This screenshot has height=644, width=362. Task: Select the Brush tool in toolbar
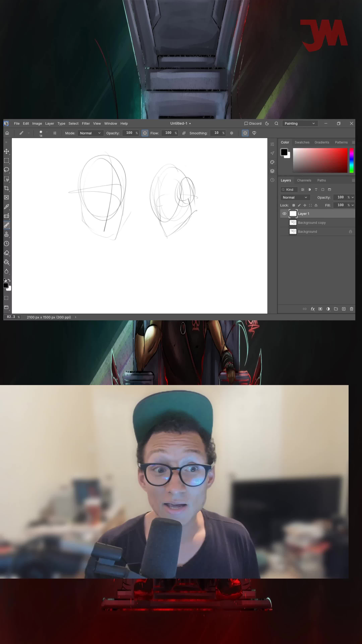[x=7, y=225]
